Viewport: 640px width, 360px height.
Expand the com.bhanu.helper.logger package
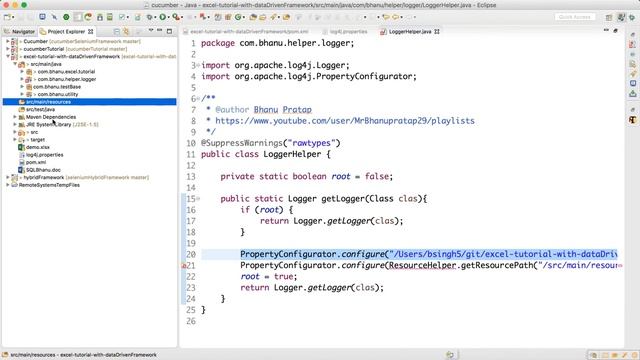[22, 79]
